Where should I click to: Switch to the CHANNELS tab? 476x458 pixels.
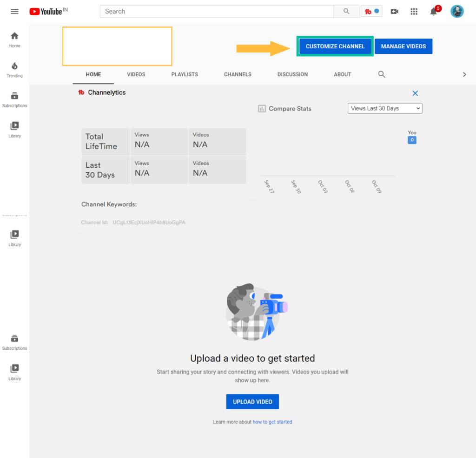click(x=238, y=74)
